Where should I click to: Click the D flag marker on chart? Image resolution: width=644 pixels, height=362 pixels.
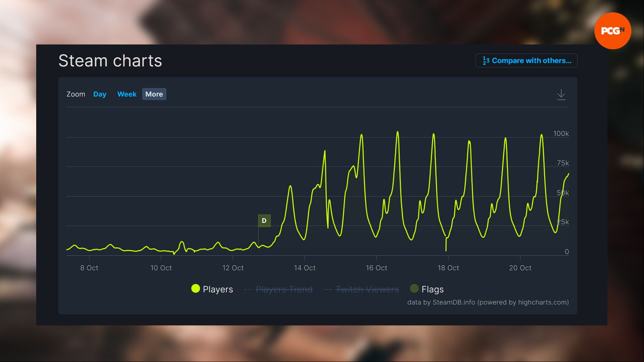point(264,221)
